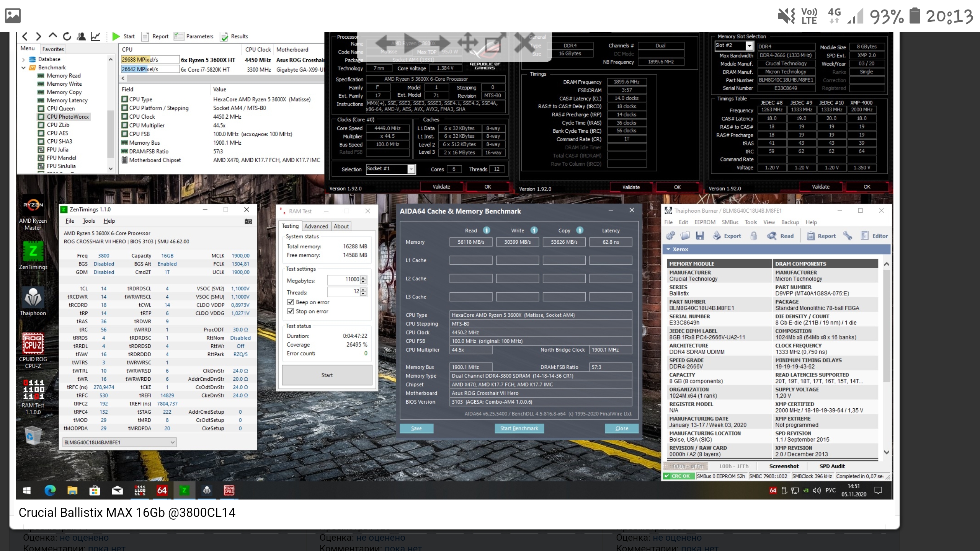This screenshot has height=551, width=980.
Task: Open the ZenTimings module dropdown
Action: (x=172, y=442)
